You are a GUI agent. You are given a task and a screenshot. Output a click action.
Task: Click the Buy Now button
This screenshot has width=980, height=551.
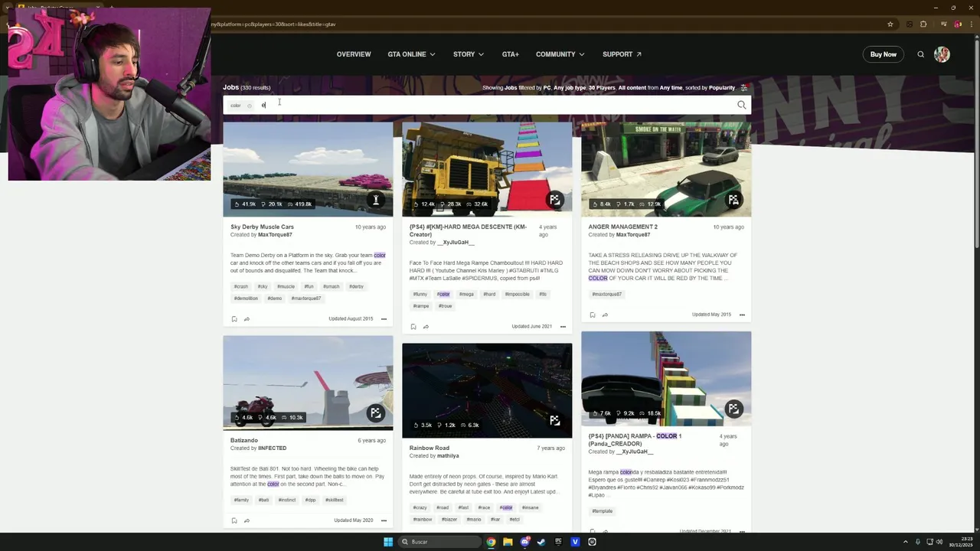point(883,54)
